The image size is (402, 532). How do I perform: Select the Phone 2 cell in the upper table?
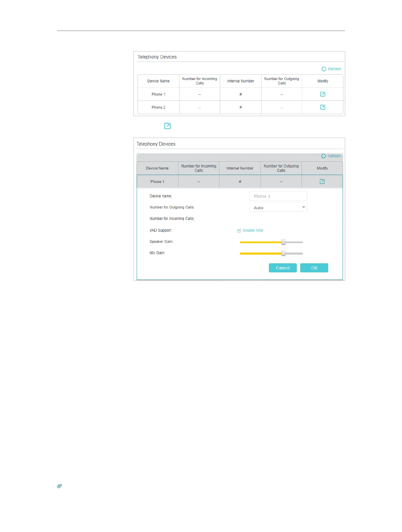[x=158, y=107]
